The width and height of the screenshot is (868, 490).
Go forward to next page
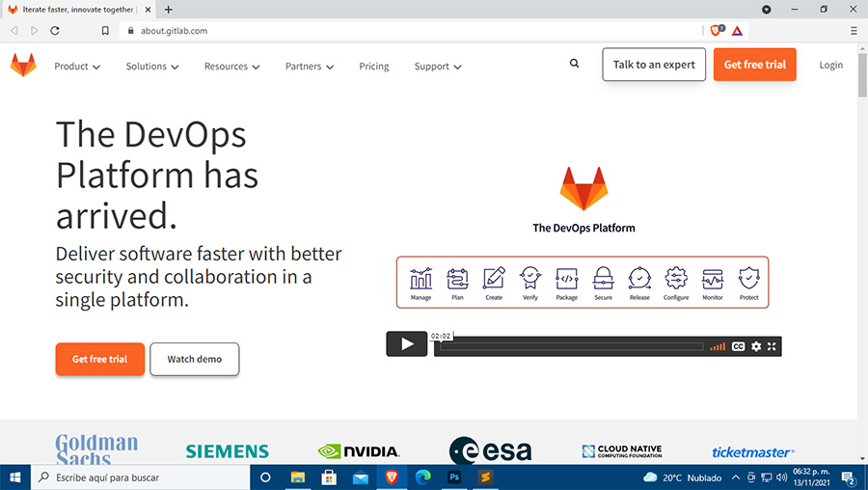pyautogui.click(x=35, y=31)
